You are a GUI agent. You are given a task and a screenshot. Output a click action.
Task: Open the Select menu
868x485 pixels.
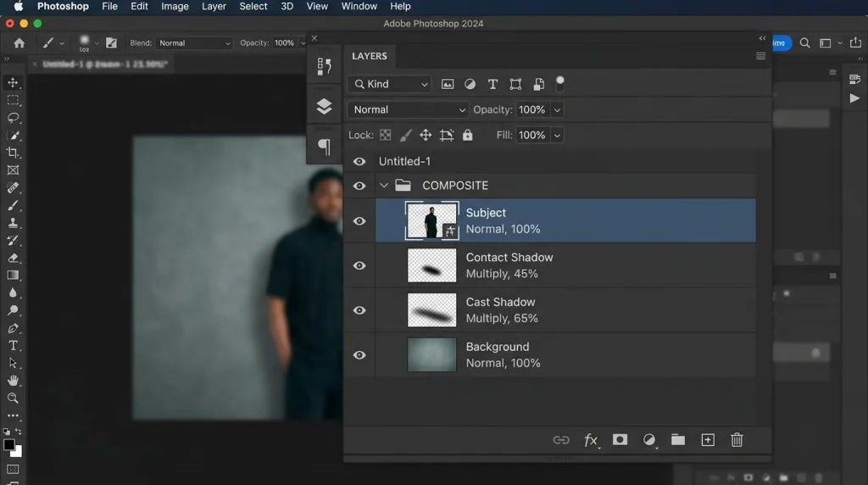coord(253,7)
